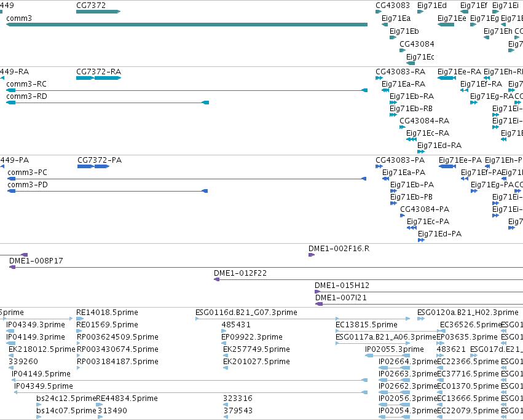Select the bs24c12.5prime EST label
This screenshot has height=420, width=523.
(x=66, y=399)
